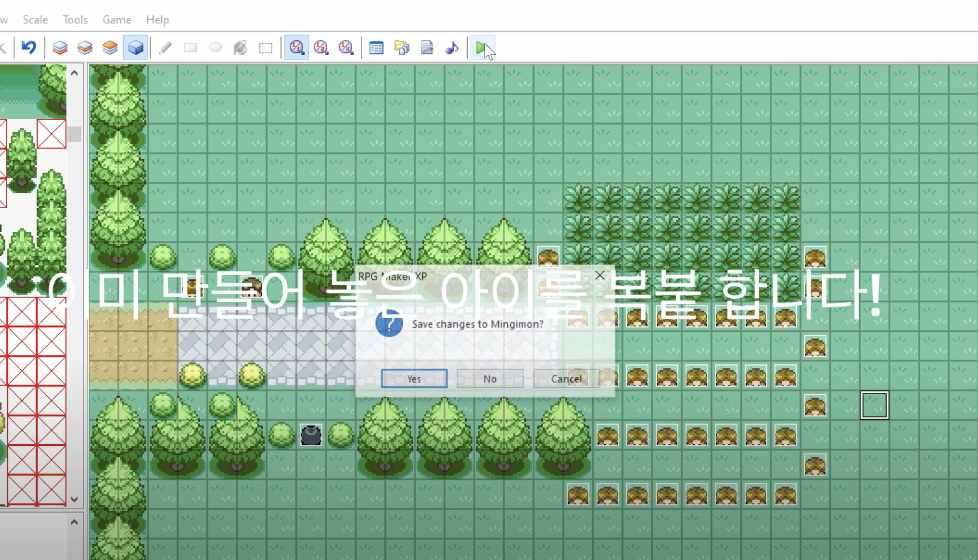Close the RPG Maker XP dialog
Screen dimensions: 978x560
click(599, 276)
